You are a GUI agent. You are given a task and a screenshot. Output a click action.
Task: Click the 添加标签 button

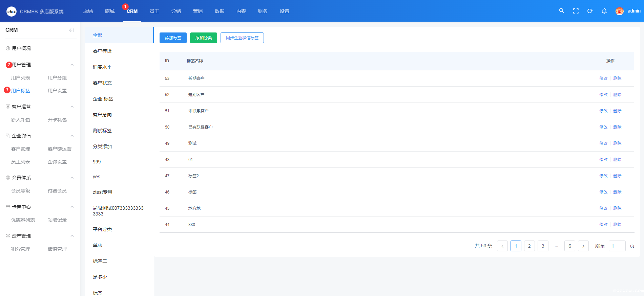click(x=173, y=38)
